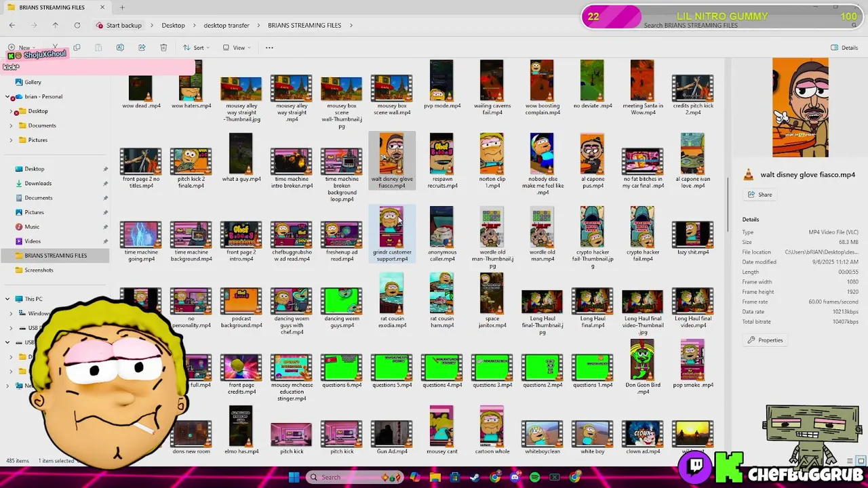Image resolution: width=868 pixels, height=488 pixels.
Task: Click the Share button in details pane
Action: click(759, 195)
